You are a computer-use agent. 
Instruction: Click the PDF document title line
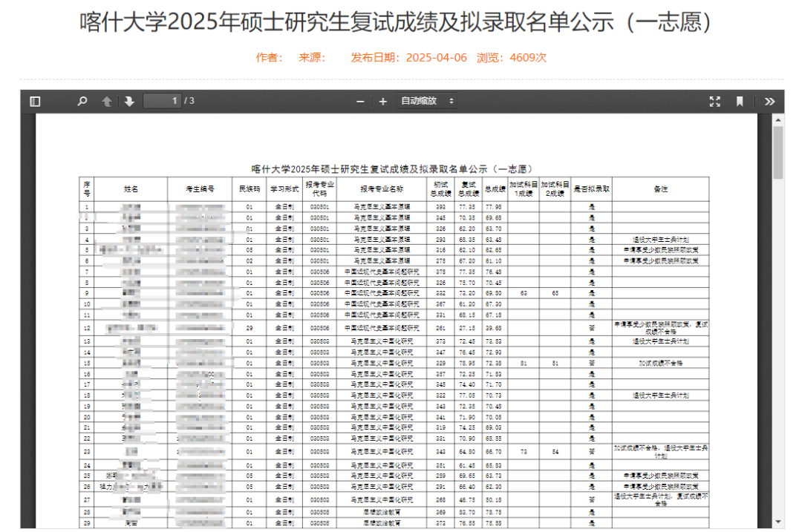pos(392,168)
